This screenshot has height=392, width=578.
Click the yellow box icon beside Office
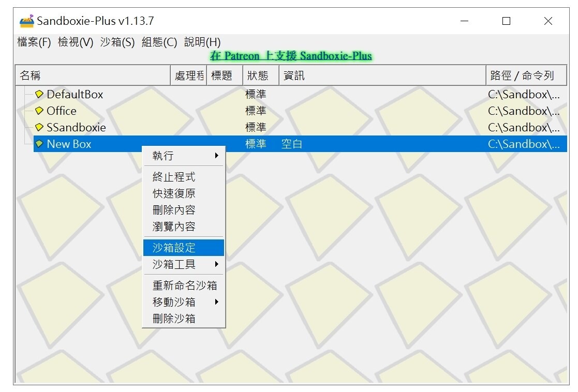(x=40, y=111)
